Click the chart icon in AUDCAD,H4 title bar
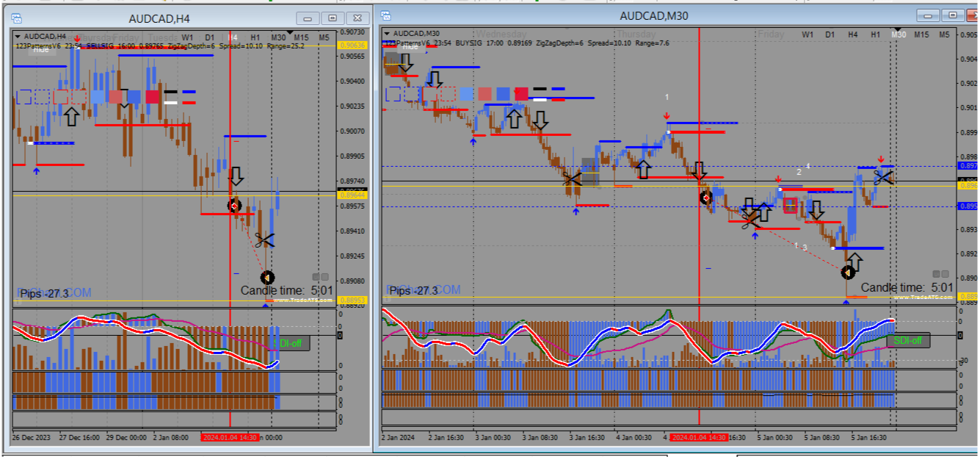980x457 pixels. [16, 18]
